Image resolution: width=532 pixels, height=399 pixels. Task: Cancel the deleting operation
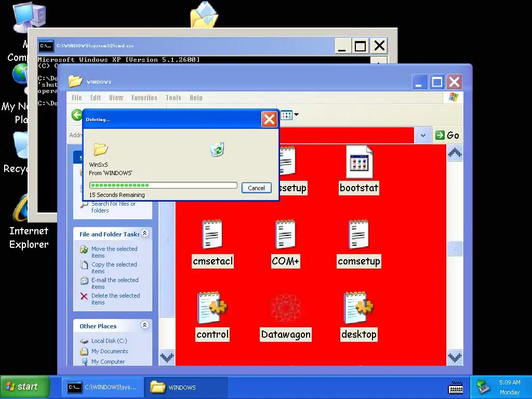pos(256,188)
